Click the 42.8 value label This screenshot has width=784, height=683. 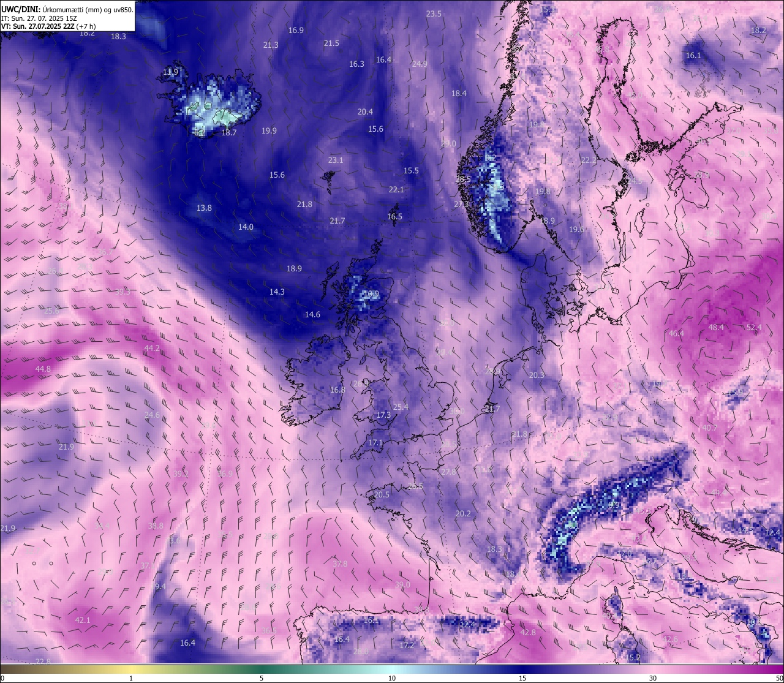pos(528,632)
